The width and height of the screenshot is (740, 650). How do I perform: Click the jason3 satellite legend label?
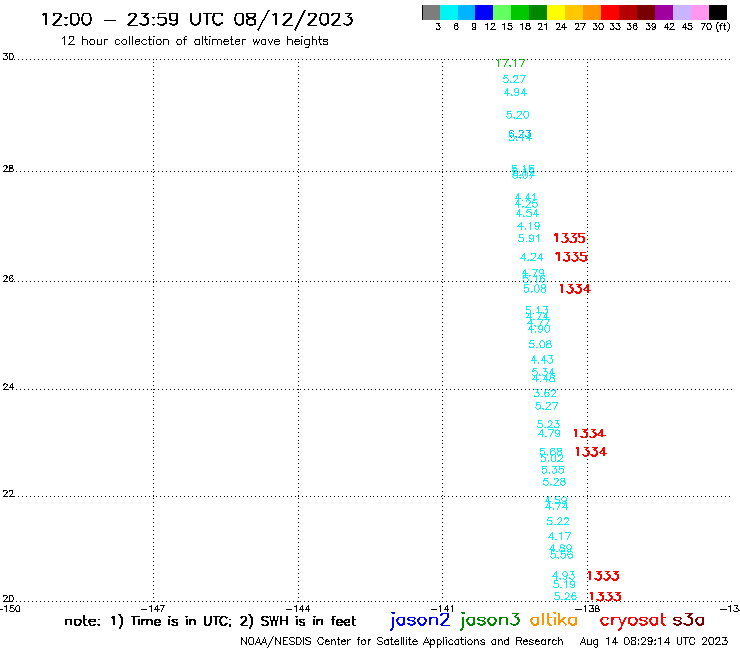pos(490,620)
